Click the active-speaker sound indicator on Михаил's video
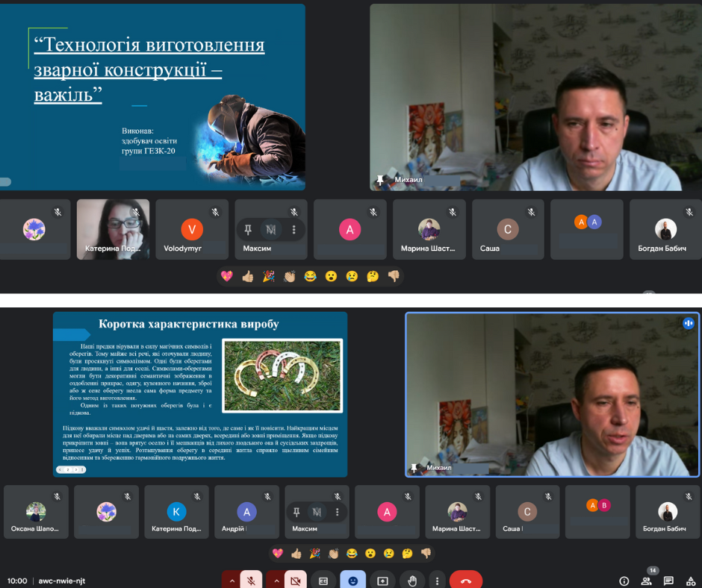This screenshot has height=588, width=702. pyautogui.click(x=688, y=322)
